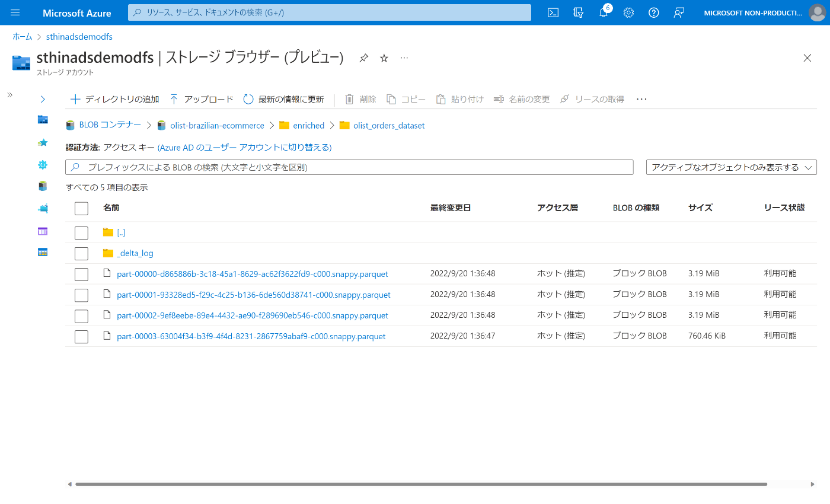The height and width of the screenshot is (504, 830).
Task: Click sthinadsdemodfs breadcrumb at top
Action: (79, 37)
